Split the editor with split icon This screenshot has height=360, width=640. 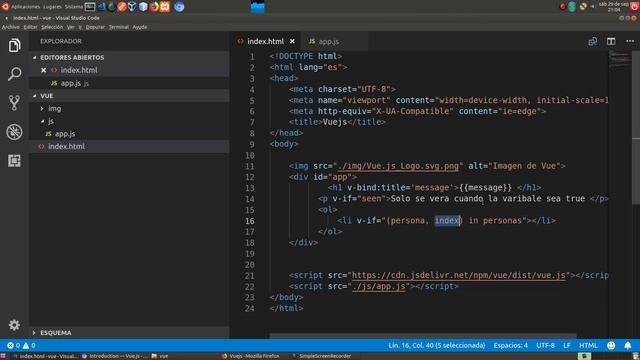(x=611, y=41)
